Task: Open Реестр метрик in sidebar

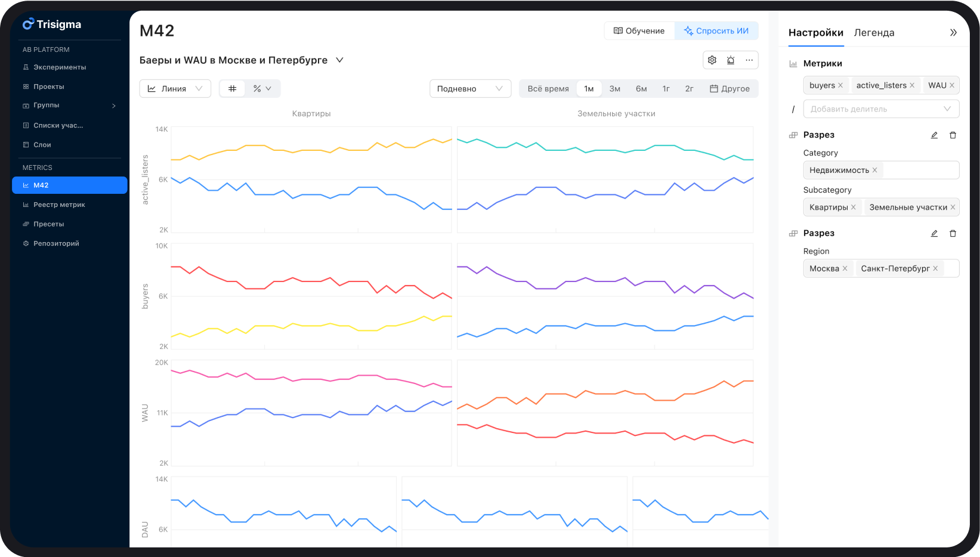Action: 59,205
